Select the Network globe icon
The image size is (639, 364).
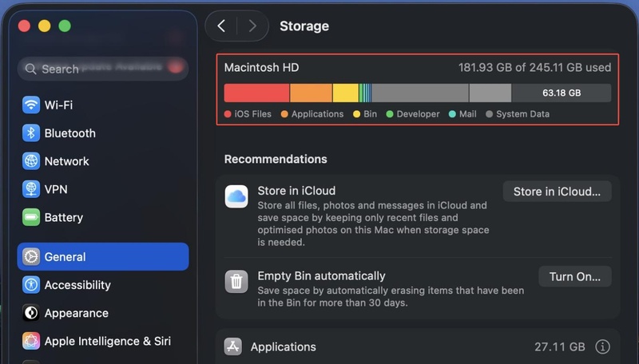[31, 160]
